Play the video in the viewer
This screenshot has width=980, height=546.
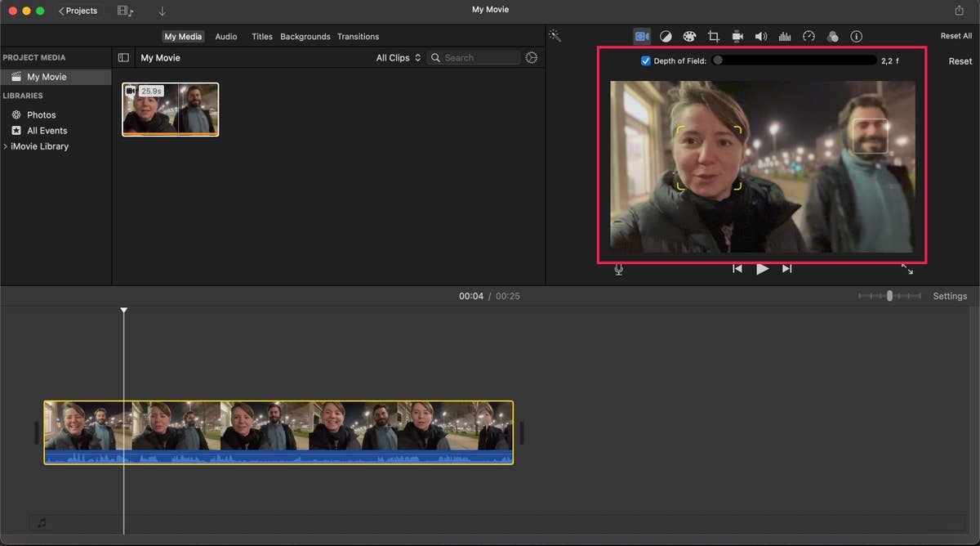pyautogui.click(x=762, y=269)
